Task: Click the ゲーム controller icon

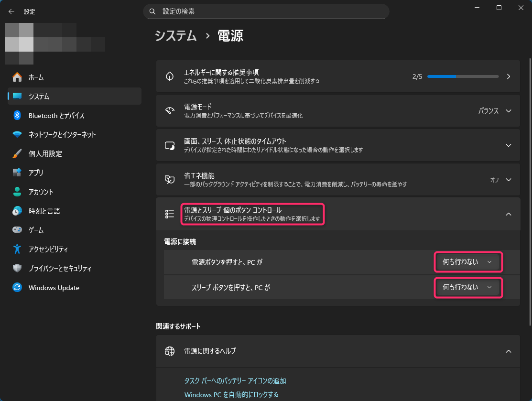Action: [x=17, y=230]
